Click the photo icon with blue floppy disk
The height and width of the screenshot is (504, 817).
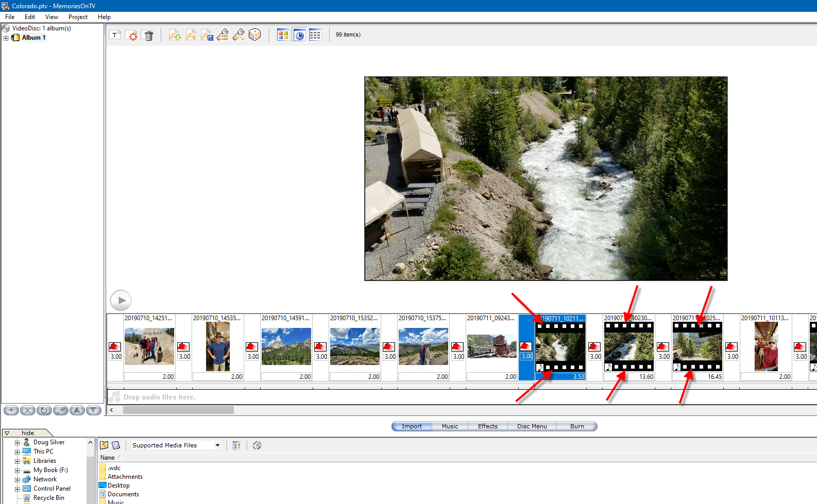pos(207,35)
